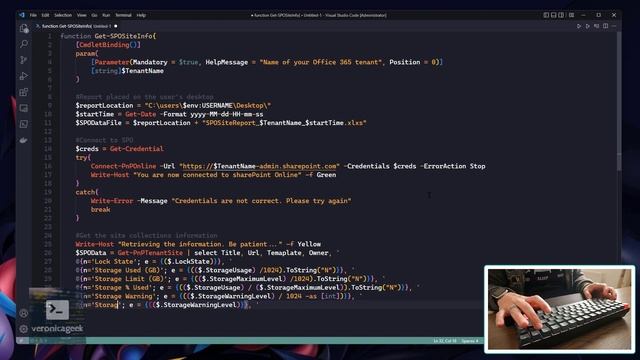
Task: Toggle the bottom panel layout icon
Action: 553,15
